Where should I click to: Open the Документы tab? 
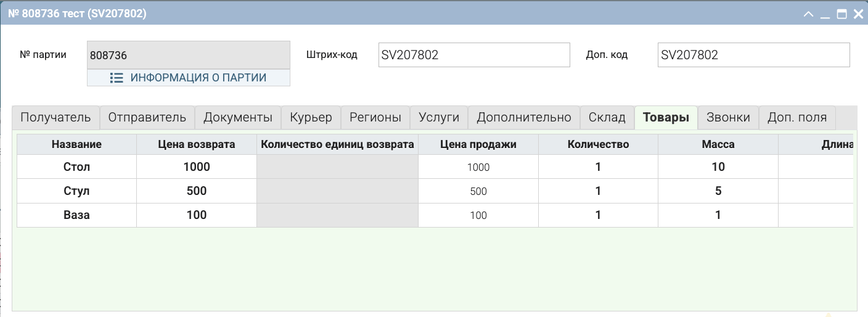click(x=238, y=117)
